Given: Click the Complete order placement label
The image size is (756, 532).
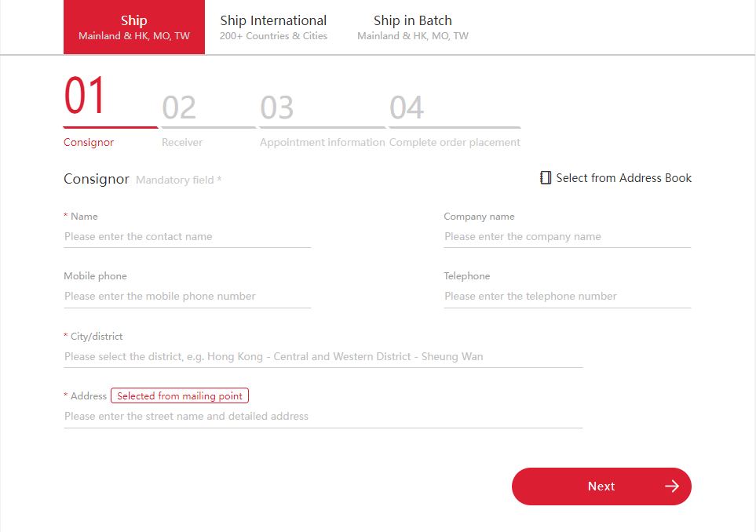Looking at the screenshot, I should (x=455, y=142).
